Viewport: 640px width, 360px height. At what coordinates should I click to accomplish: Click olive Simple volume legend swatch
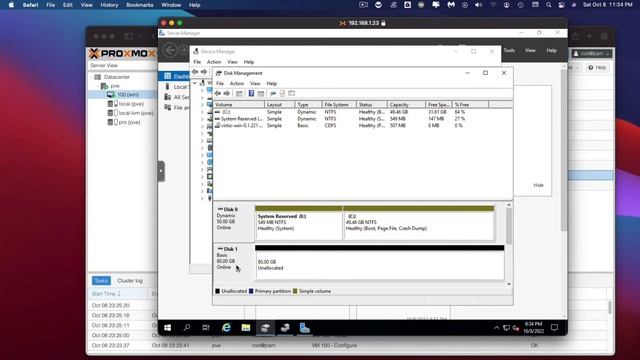click(x=295, y=291)
